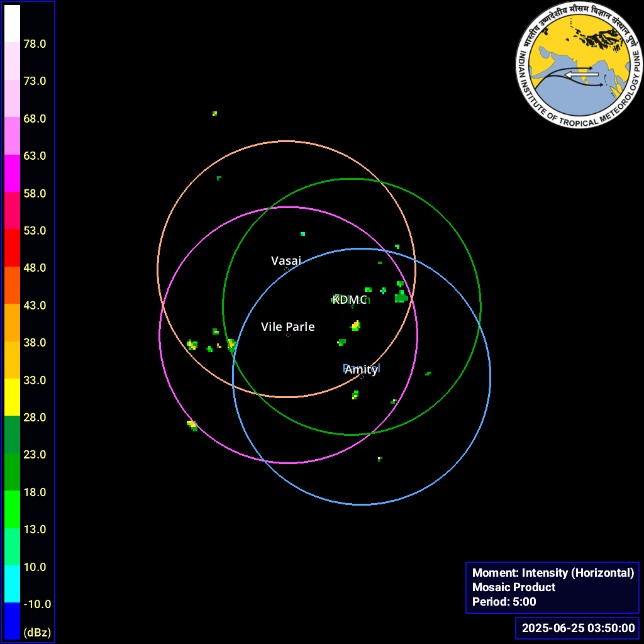The height and width of the screenshot is (644, 644).
Task: Click the '38.0' scale value
Action: [x=35, y=343]
